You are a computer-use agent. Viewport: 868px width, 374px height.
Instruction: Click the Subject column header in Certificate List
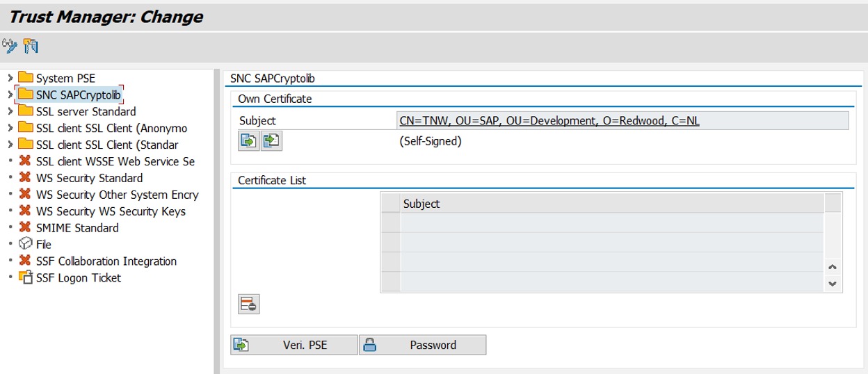pyautogui.click(x=612, y=204)
